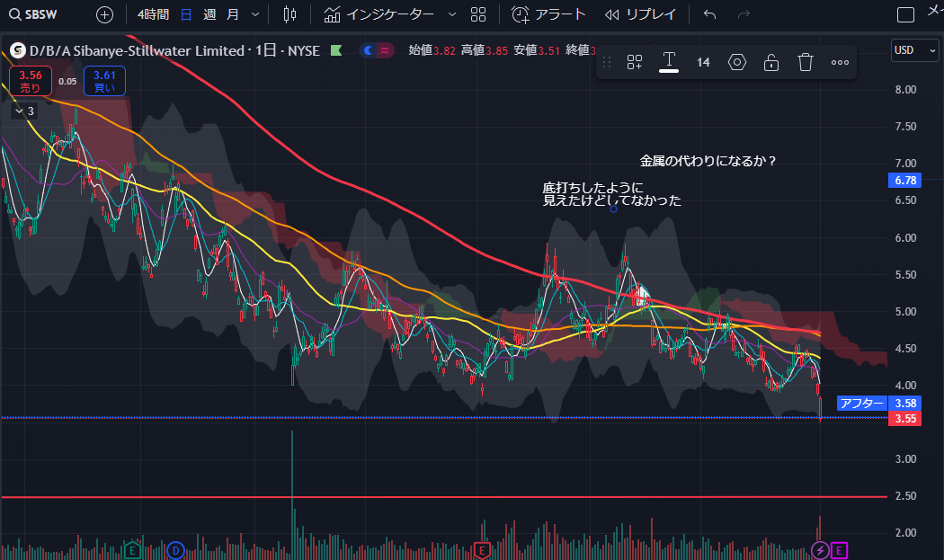This screenshot has height=560, width=944.
Task: Open the SBSW symbol search
Action: 34,14
